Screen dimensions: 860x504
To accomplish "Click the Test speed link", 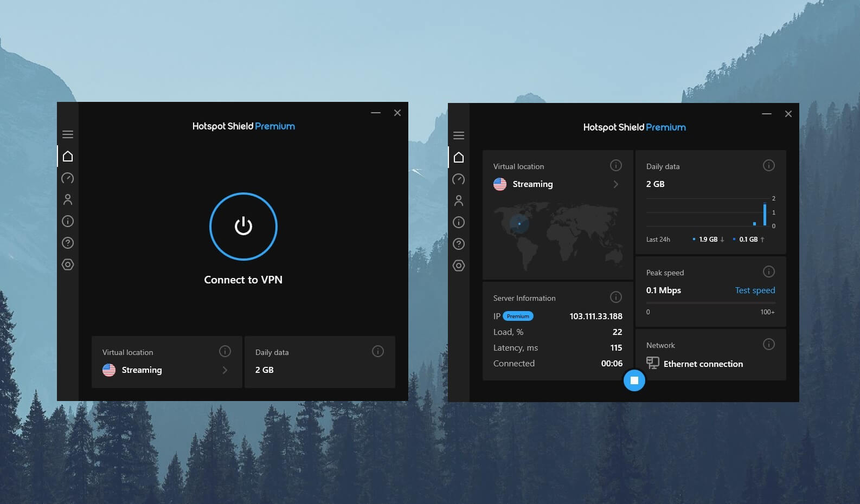I will point(755,290).
